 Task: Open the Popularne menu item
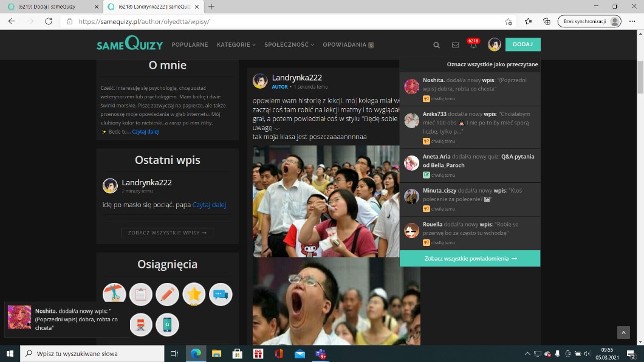190,45
